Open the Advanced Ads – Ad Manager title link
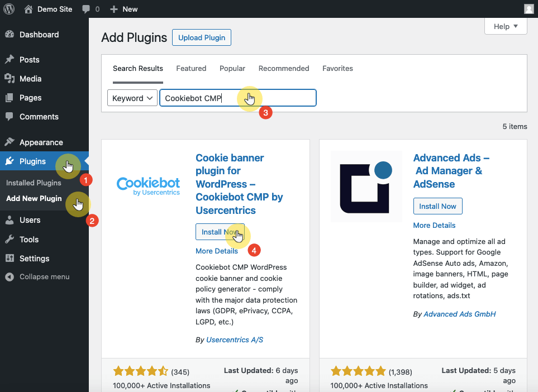 point(451,171)
